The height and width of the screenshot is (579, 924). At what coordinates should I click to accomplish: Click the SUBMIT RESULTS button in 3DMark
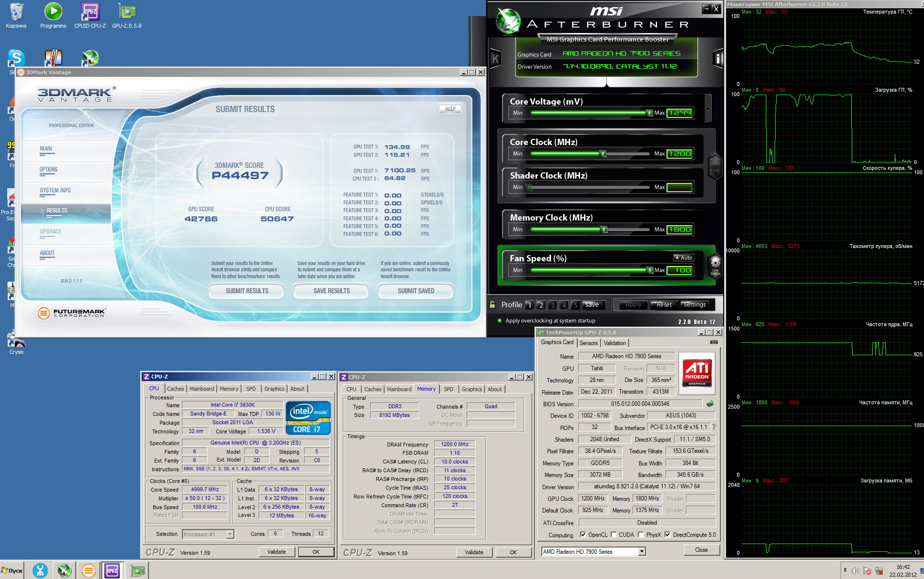246,291
